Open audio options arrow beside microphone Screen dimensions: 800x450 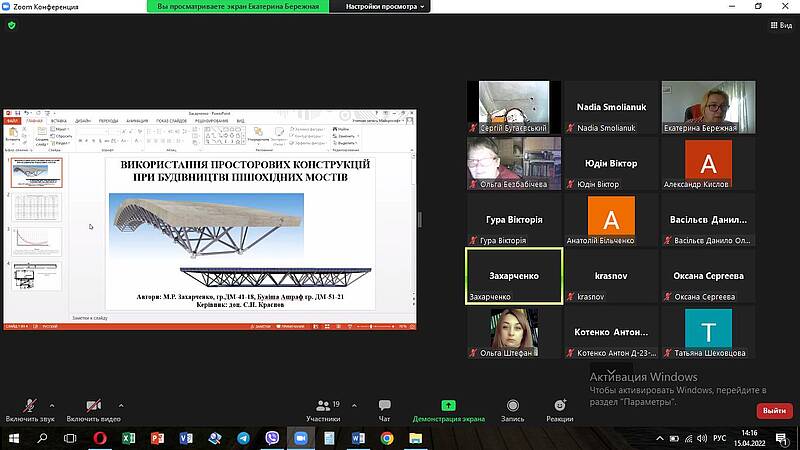tap(51, 405)
